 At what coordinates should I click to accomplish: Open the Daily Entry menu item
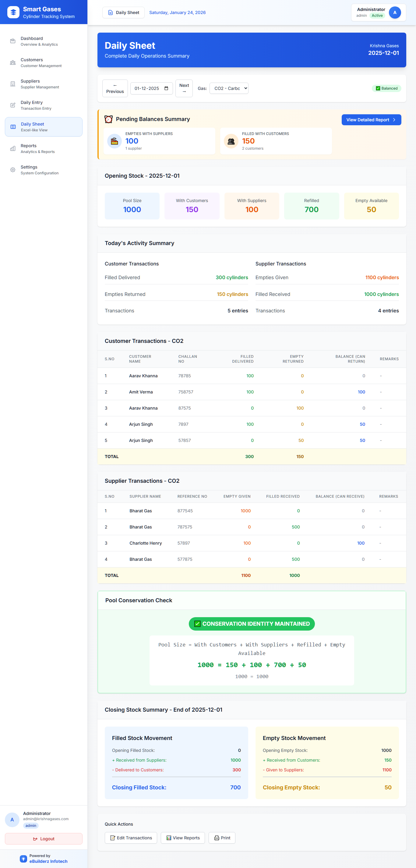tap(44, 105)
